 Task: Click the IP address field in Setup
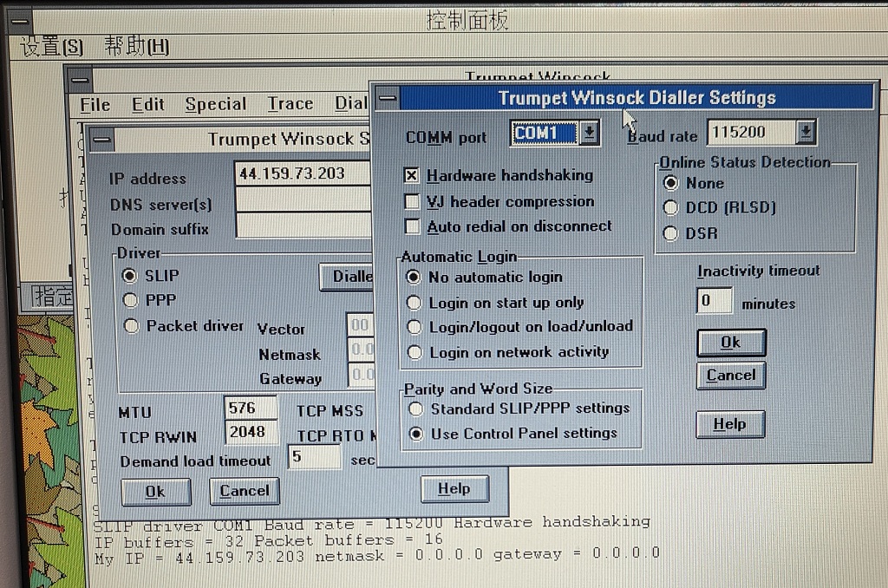tap(303, 173)
